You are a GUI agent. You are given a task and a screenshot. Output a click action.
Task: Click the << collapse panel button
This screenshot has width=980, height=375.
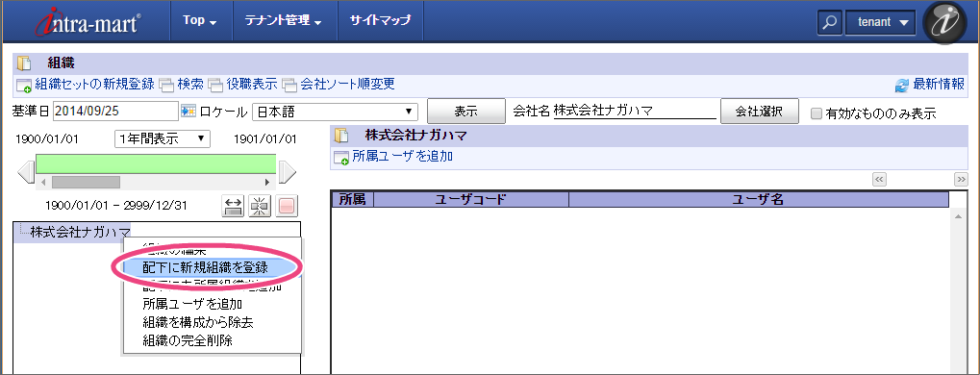[879, 180]
